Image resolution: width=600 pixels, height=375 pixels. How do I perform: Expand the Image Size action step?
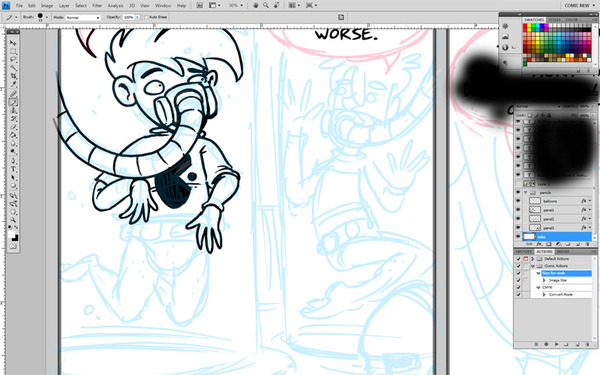(x=544, y=280)
